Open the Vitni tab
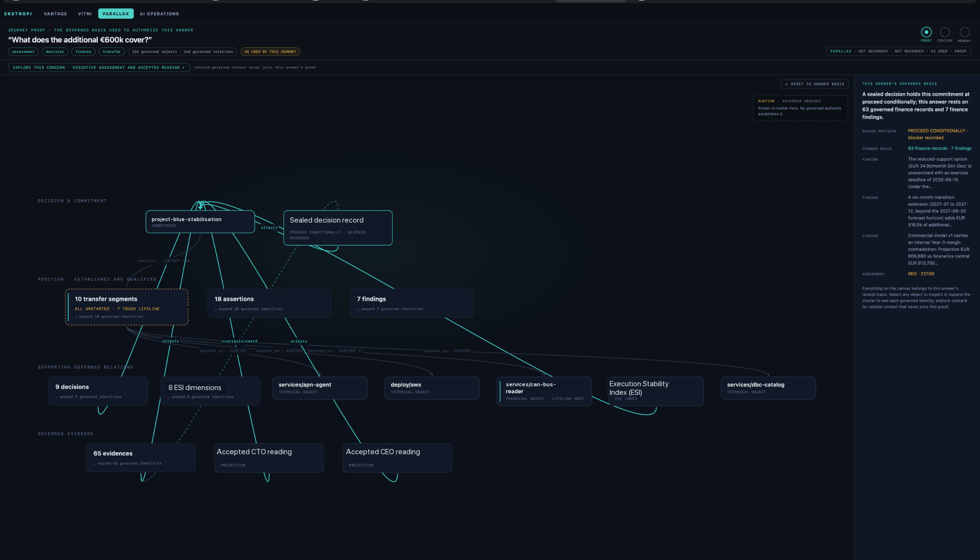The width and height of the screenshot is (980, 560). click(85, 14)
